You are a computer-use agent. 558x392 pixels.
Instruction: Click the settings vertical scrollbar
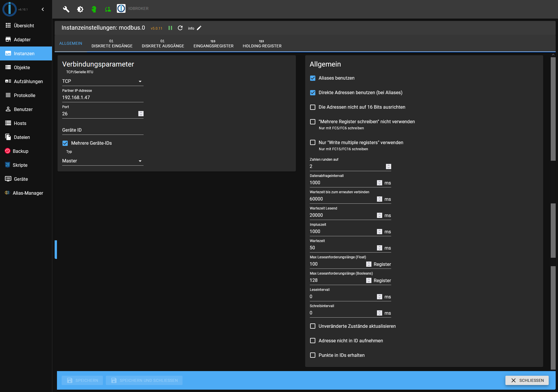click(553, 109)
